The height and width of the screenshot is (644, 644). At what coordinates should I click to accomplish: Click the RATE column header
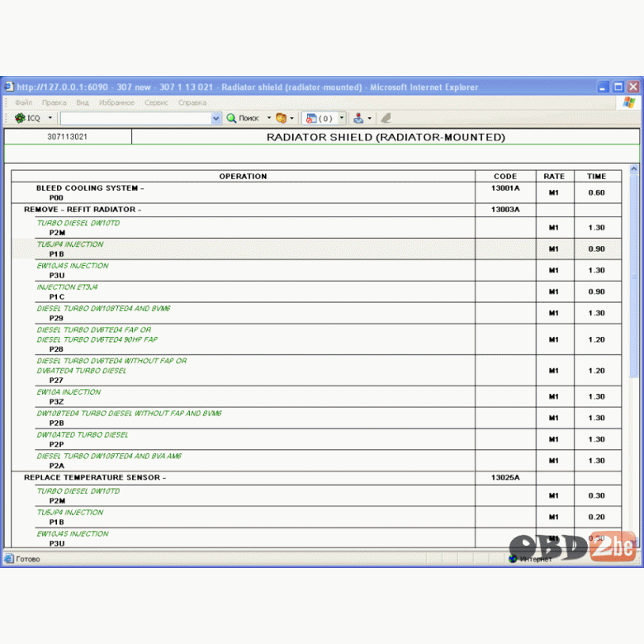pos(554,176)
